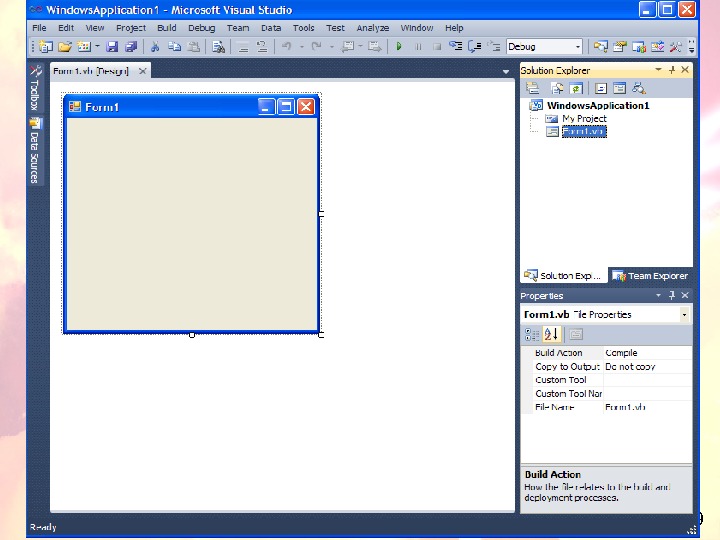Click the Solution Explorer toolbar icon
Image resolution: width=720 pixels, height=540 pixels.
point(600,46)
